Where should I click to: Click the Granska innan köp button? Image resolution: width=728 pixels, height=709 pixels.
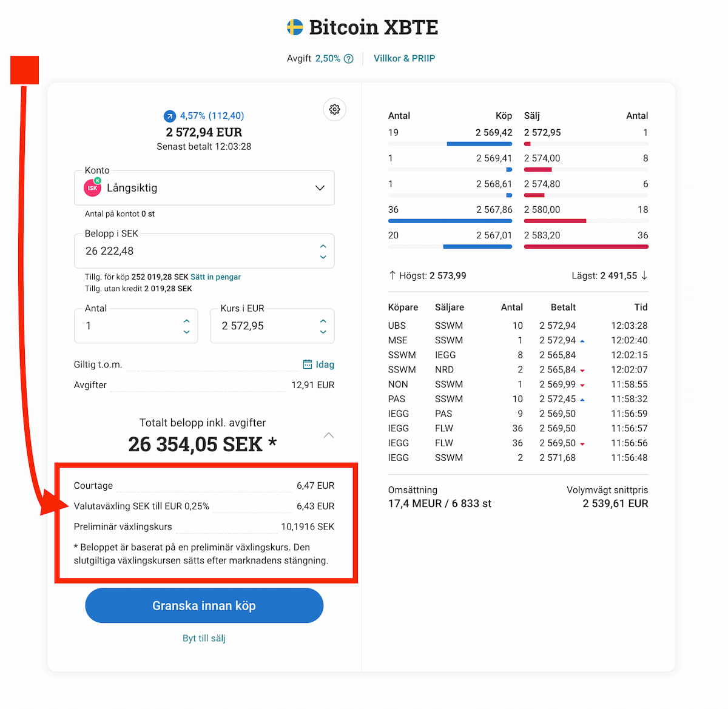(x=204, y=605)
